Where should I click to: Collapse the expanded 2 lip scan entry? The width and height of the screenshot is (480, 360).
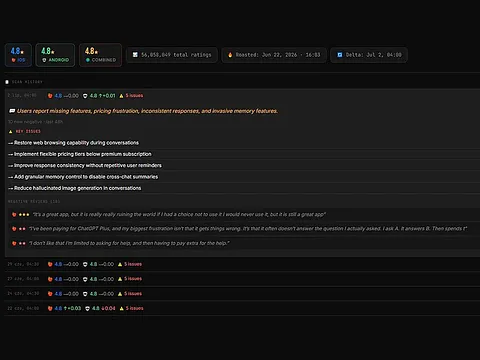click(x=242, y=96)
